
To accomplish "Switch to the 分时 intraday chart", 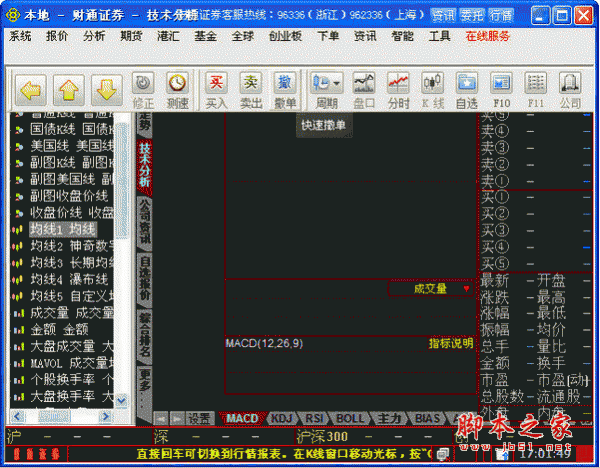I will 398,91.
